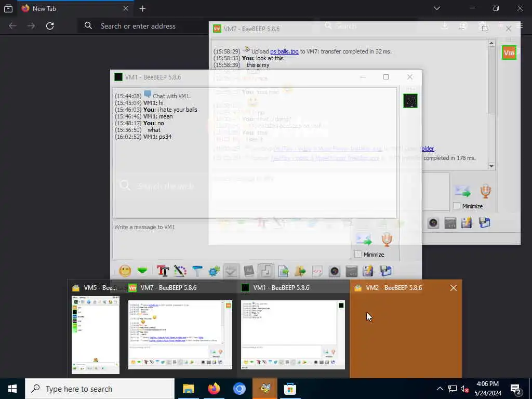Send message with envelope button in VM1 window
The width and height of the screenshot is (532, 399).
364,239
